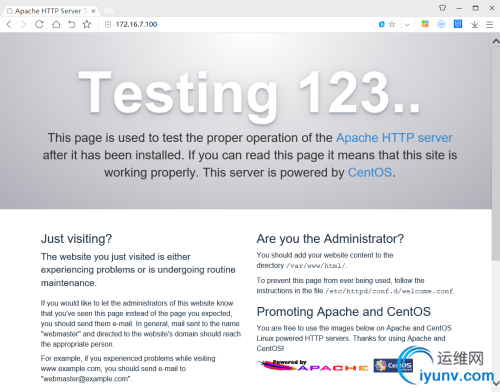Minimize the browser window

[459, 8]
